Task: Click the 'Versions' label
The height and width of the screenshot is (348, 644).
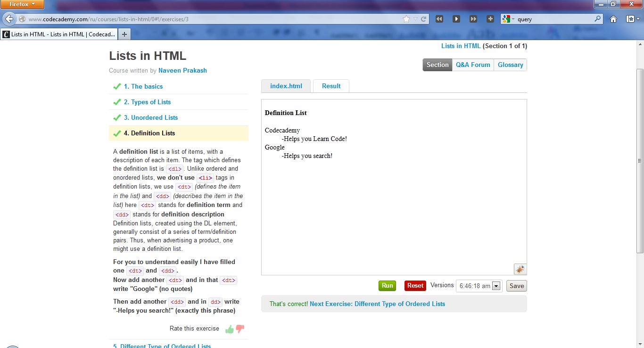Action: [x=442, y=285]
